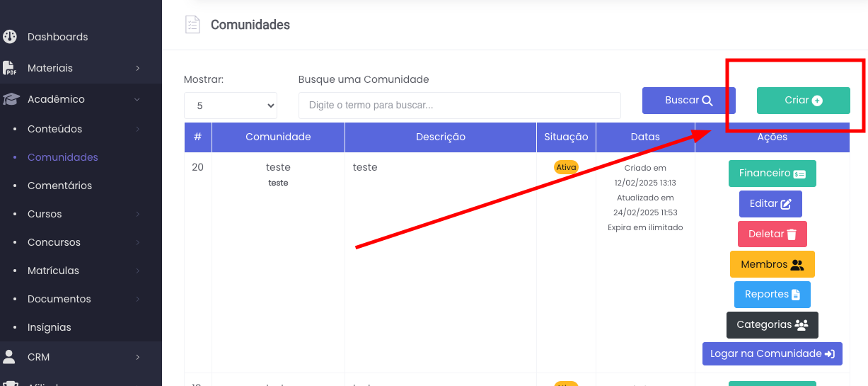The image size is (868, 386).
Task: Click the plus icon in Criar button
Action: pyautogui.click(x=817, y=101)
